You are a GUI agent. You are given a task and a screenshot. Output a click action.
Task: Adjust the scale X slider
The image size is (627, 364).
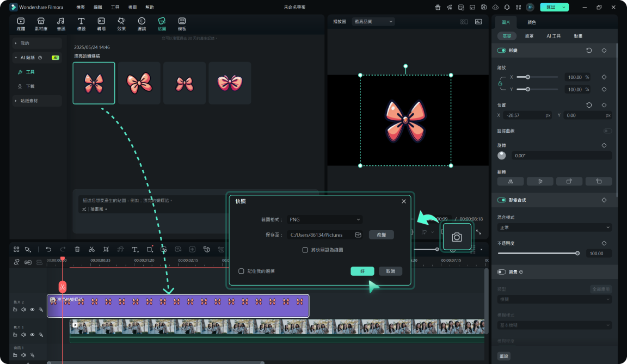click(528, 77)
